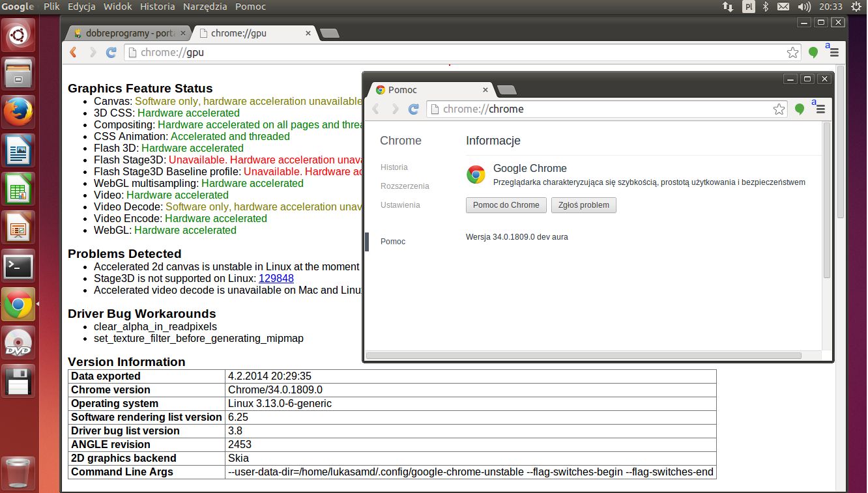Click the Google Chrome logo on Informacje page
Viewport: 868px width, 493px height.
click(x=476, y=175)
